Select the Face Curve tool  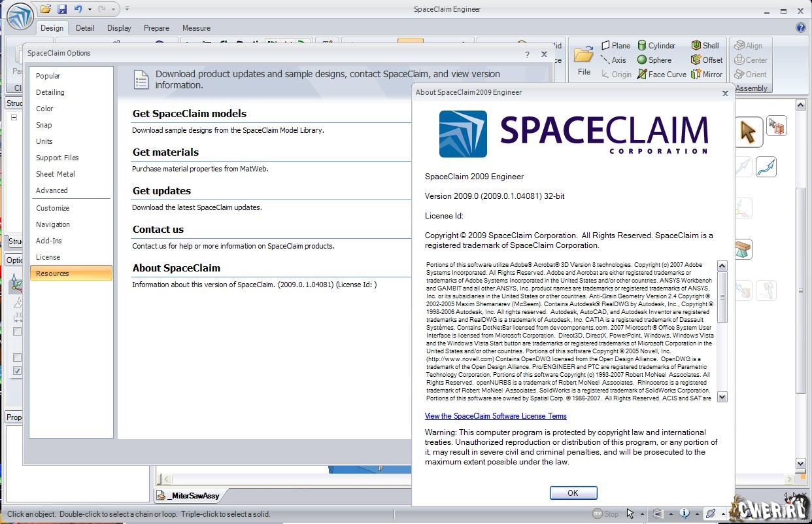pos(661,75)
